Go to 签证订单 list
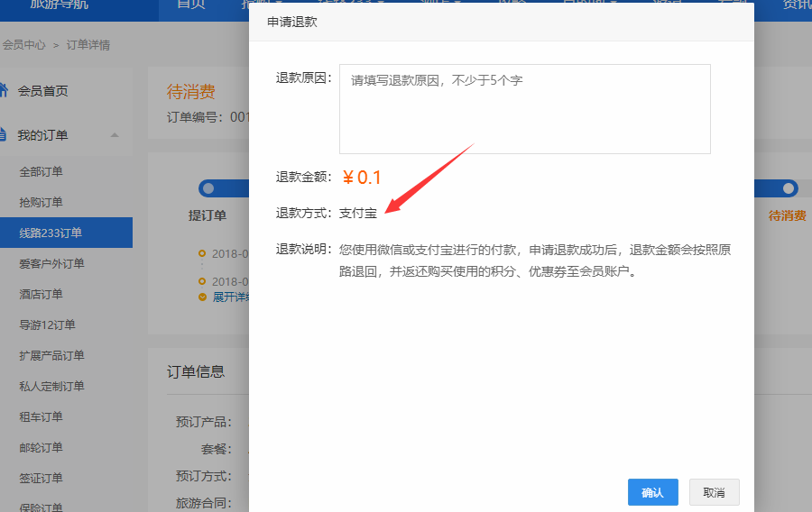Screen dimensions: 812x512 (42, 479)
